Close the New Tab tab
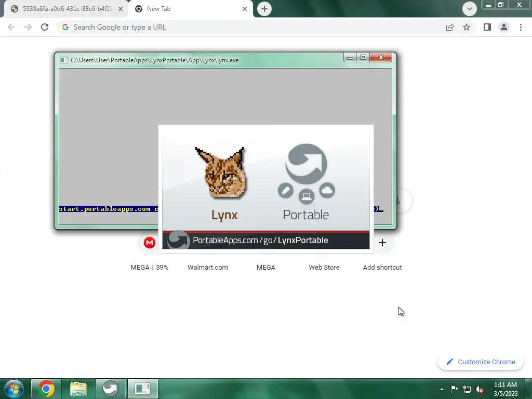The height and width of the screenshot is (399, 532). point(245,9)
